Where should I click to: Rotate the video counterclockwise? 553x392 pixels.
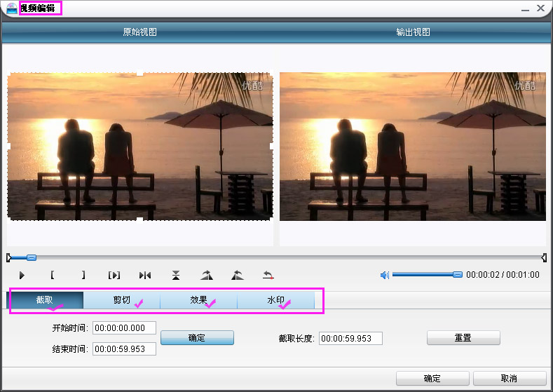tap(238, 275)
